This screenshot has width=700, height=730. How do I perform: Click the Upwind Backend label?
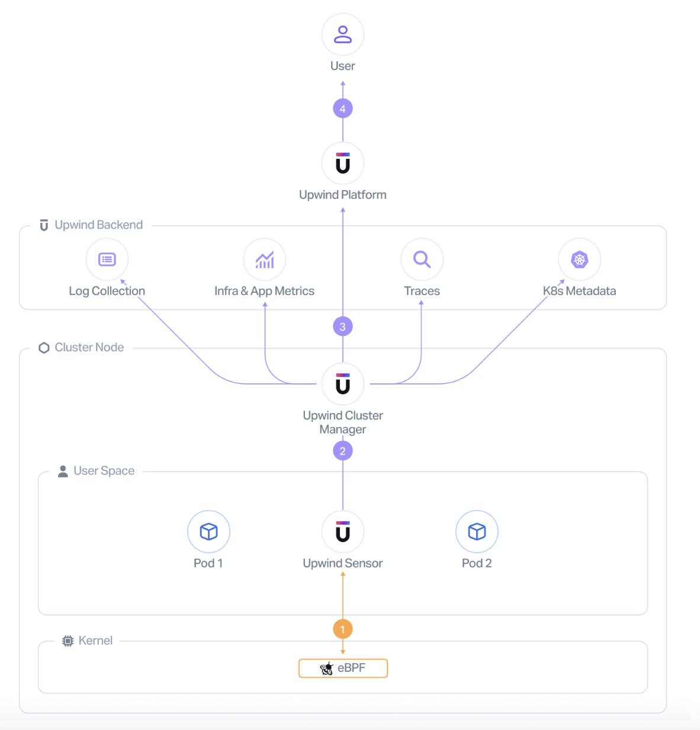click(x=98, y=225)
